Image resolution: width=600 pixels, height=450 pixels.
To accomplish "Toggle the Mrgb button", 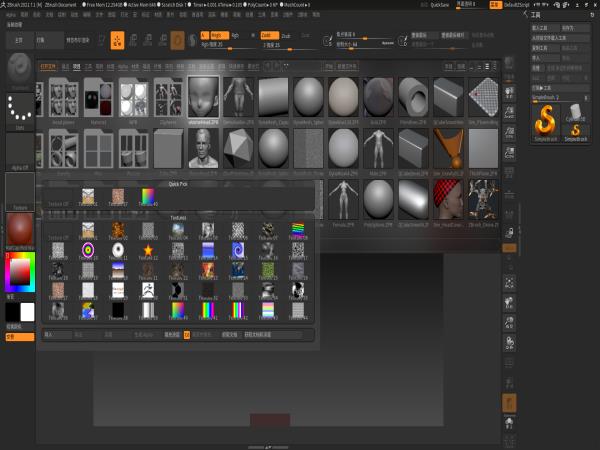I will [x=219, y=35].
